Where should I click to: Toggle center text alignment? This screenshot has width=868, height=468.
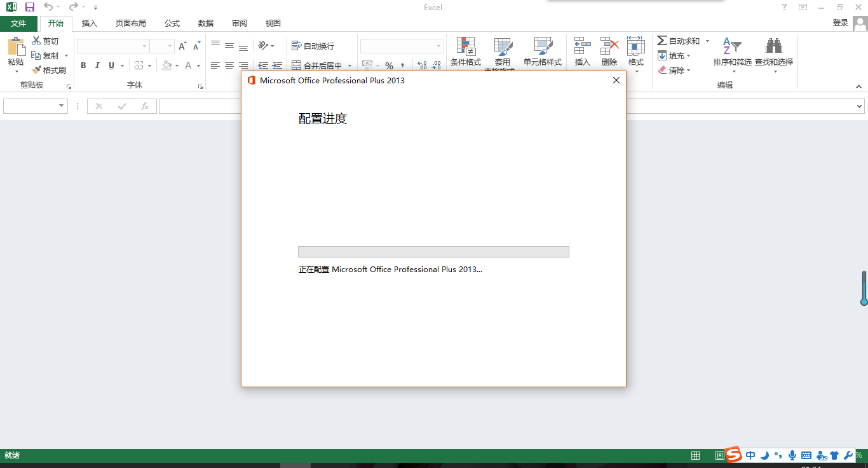click(229, 65)
